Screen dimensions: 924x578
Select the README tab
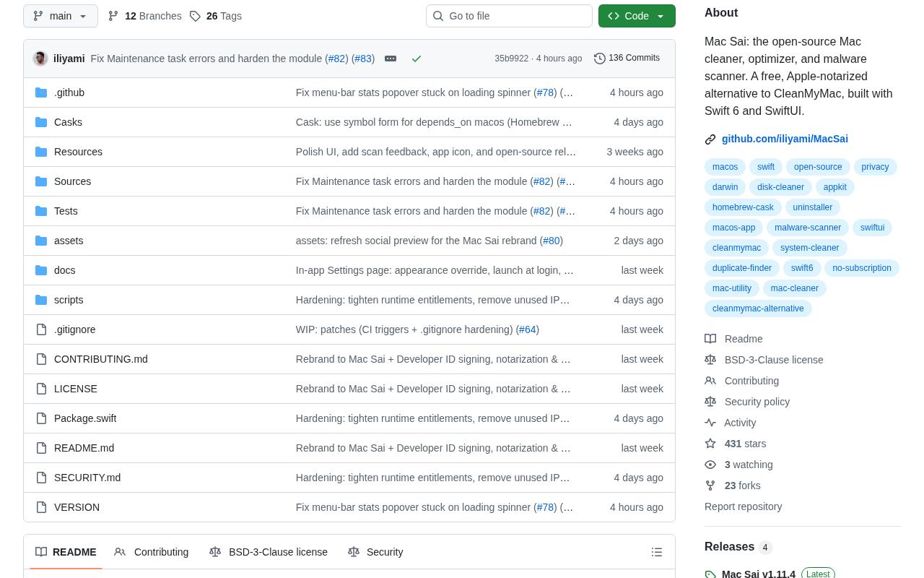(x=66, y=552)
